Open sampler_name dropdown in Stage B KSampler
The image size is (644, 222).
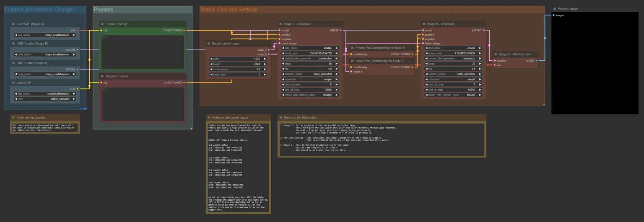[453, 74]
